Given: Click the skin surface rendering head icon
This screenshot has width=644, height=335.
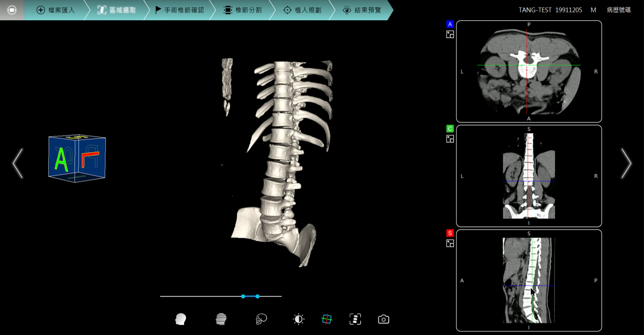Looking at the screenshot, I should (180, 319).
